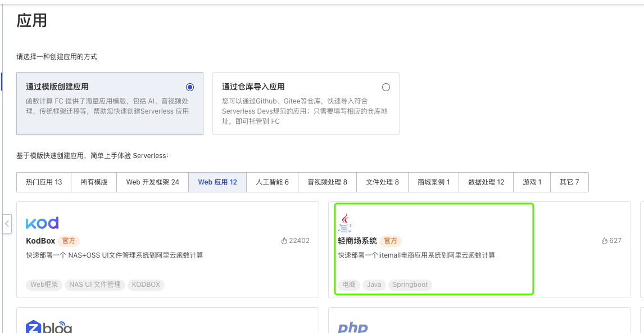Switch to the Web 开发框架 24 tab
This screenshot has width=644, height=333.
click(x=153, y=182)
